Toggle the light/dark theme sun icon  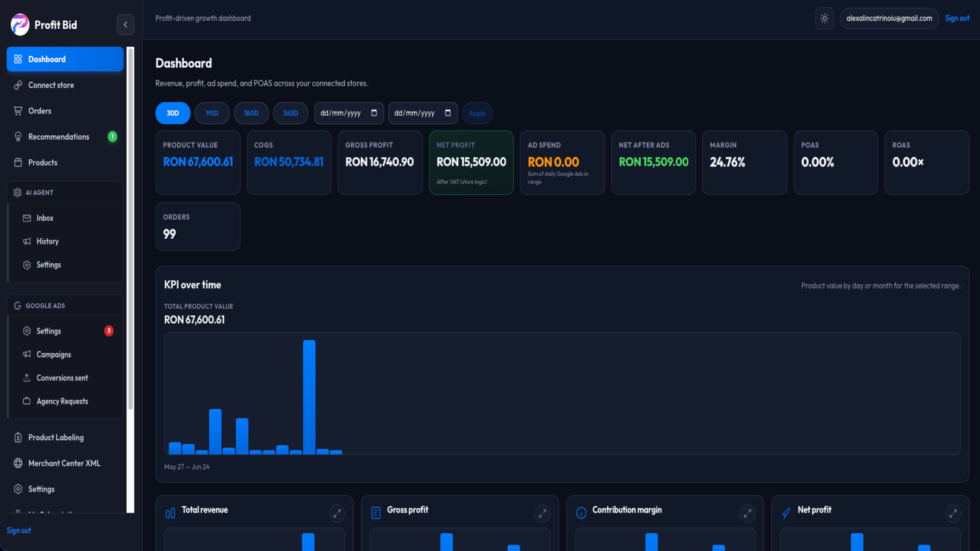[824, 18]
